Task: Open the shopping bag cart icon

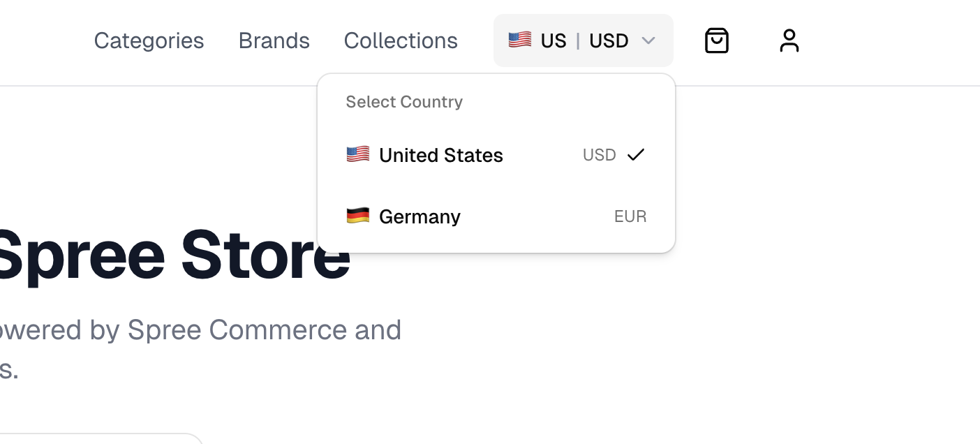Action: (717, 40)
